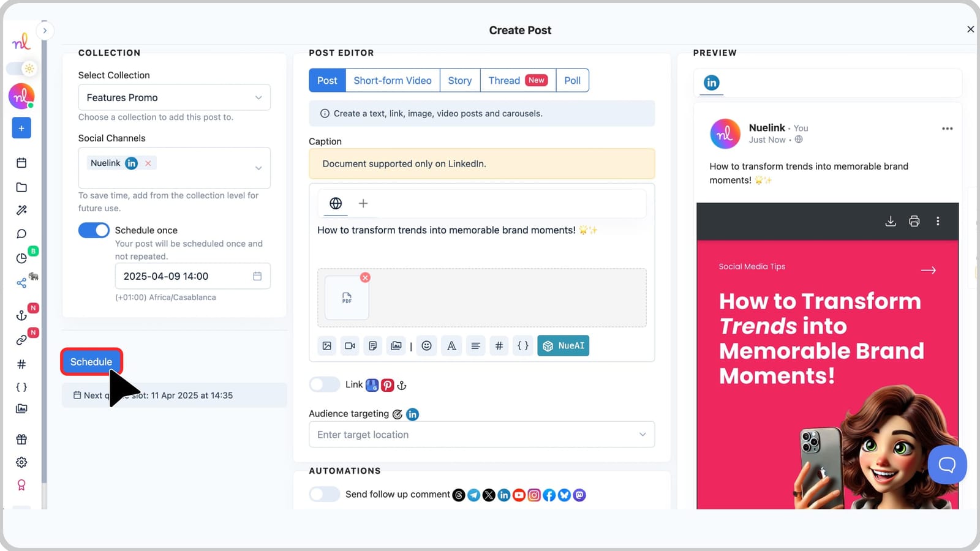This screenshot has height=551, width=980.
Task: Download the PDF in the preview viewer
Action: [891, 221]
